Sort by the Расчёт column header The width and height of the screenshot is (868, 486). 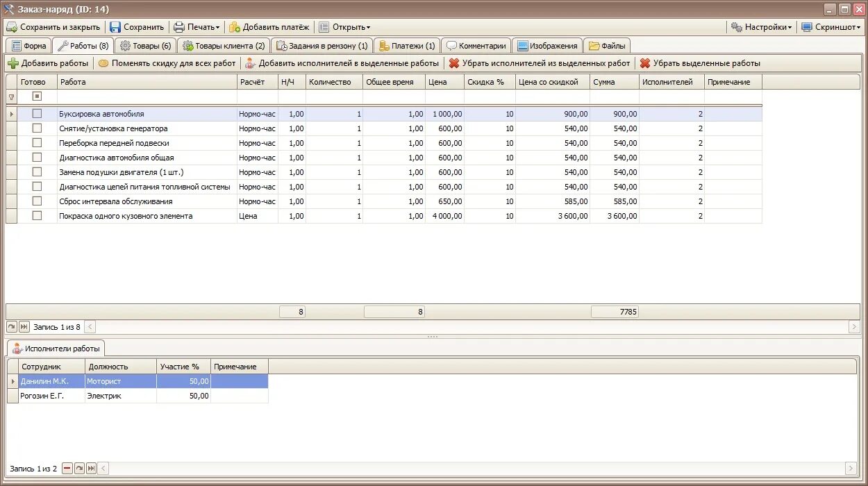point(258,82)
